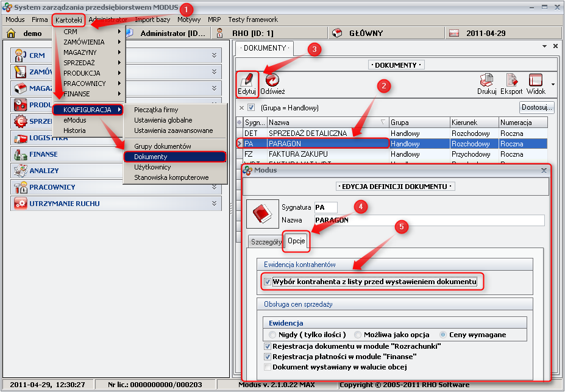Click the Modus app icon in title bar

point(7,7)
